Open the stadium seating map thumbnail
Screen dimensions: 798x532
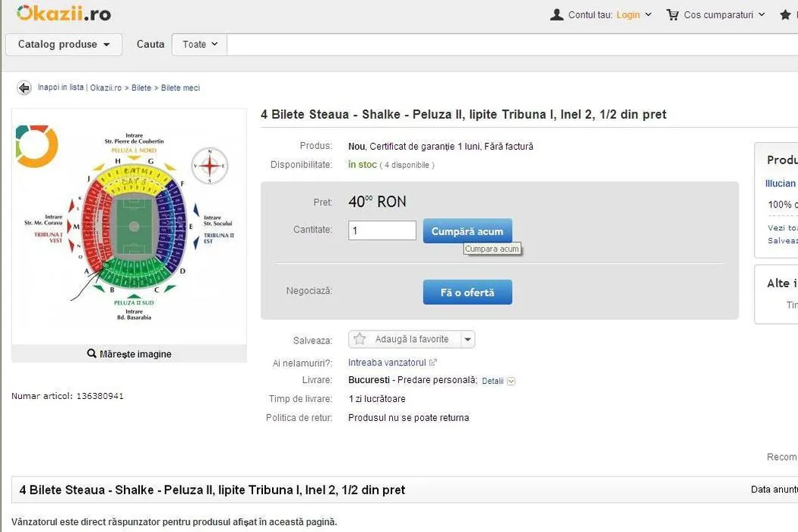[x=129, y=226]
